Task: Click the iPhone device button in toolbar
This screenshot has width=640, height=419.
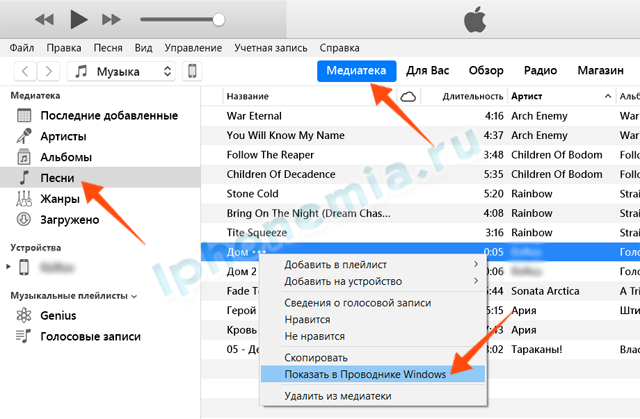Action: coord(192,71)
